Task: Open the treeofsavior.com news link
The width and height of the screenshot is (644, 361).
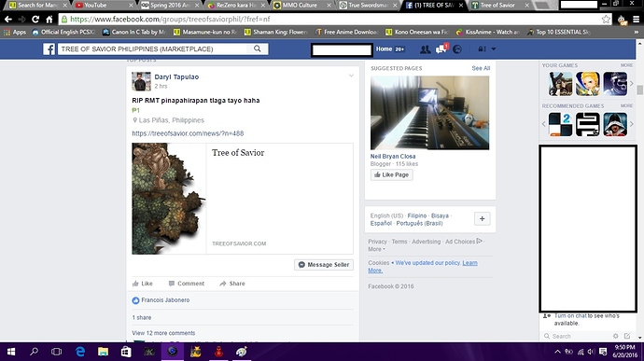Action: 188,133
